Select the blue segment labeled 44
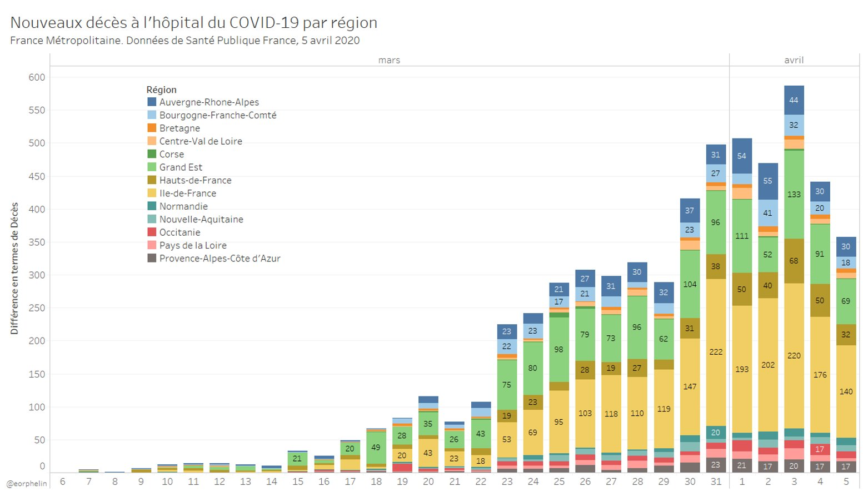 (x=794, y=100)
